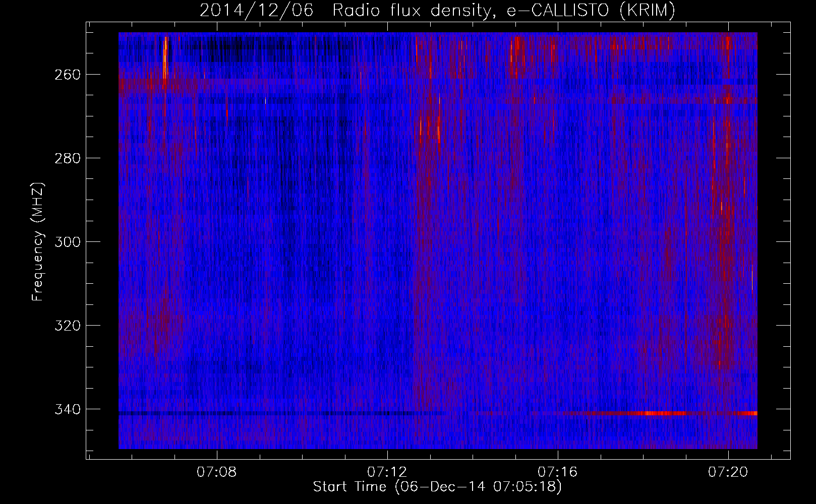The width and height of the screenshot is (816, 504).
Task: Click the 280 frequency tick label
Action: (67, 158)
